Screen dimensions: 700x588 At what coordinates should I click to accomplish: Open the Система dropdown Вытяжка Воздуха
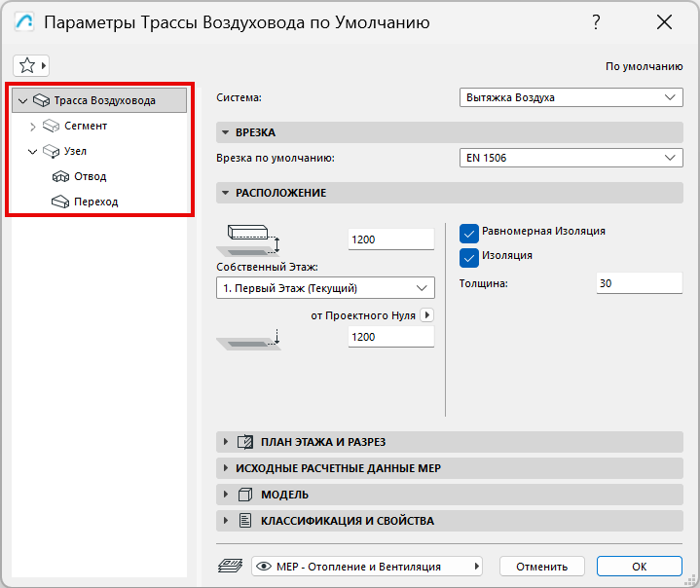pyautogui.click(x=571, y=97)
